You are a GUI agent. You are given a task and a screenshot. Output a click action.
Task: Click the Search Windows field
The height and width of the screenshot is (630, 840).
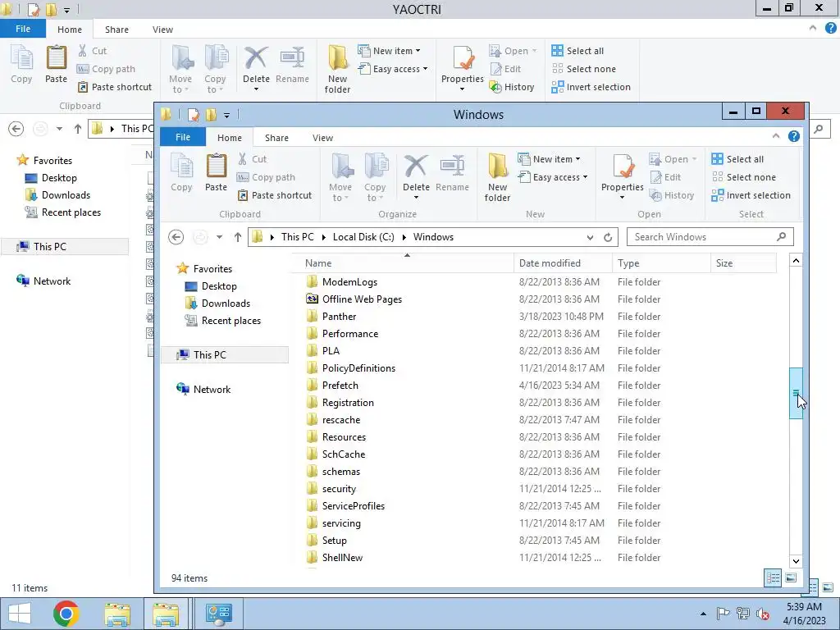click(x=710, y=237)
